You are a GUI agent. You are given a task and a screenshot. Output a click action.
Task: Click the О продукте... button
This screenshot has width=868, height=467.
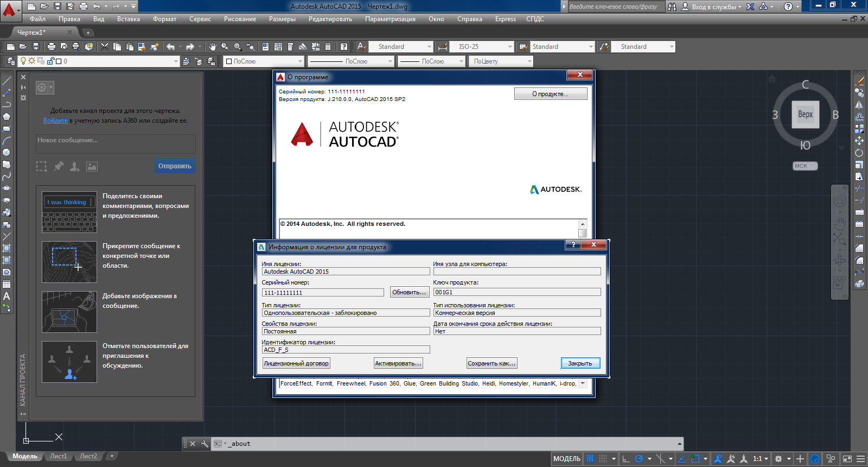tap(551, 94)
